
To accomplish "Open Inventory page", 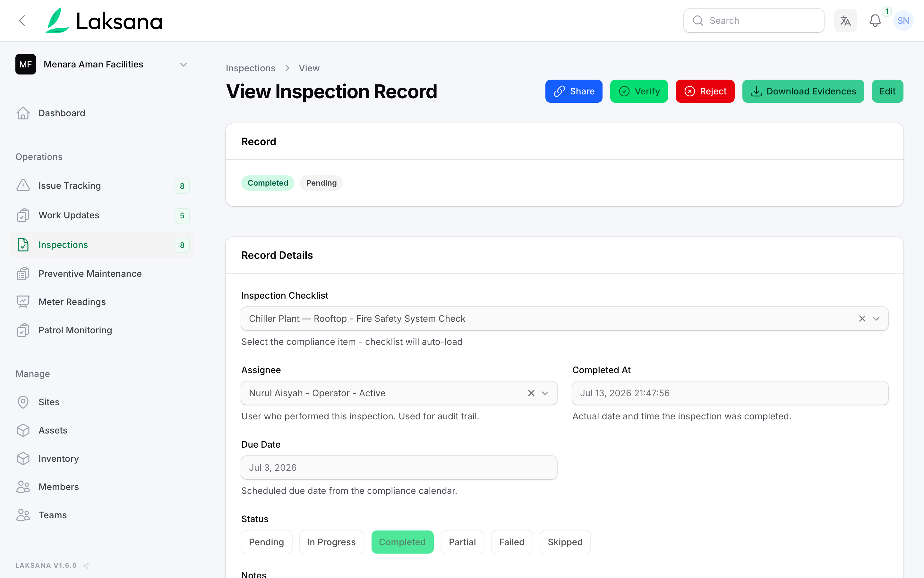I will tap(103, 459).
